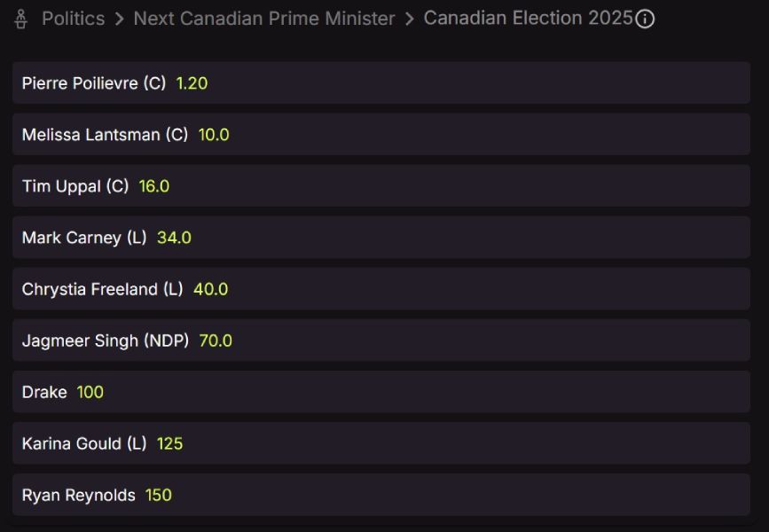Select Mark Carney (L) bet row
This screenshot has height=532, width=769.
[381, 238]
